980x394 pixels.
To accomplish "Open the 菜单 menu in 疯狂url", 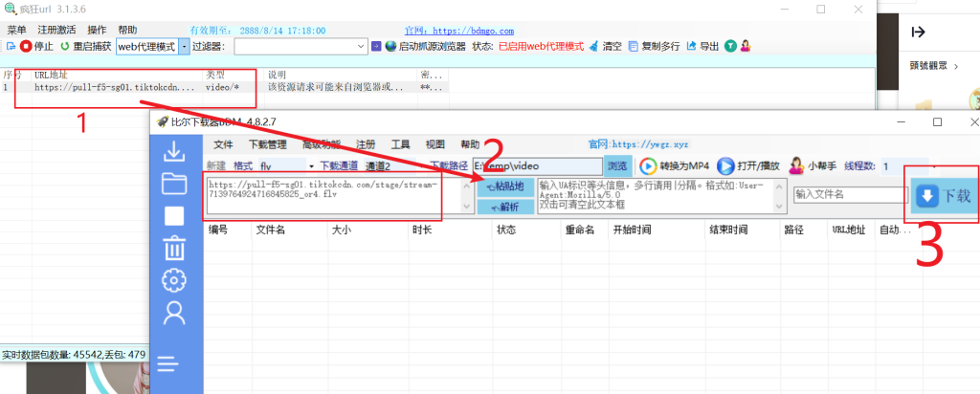I will tap(17, 30).
